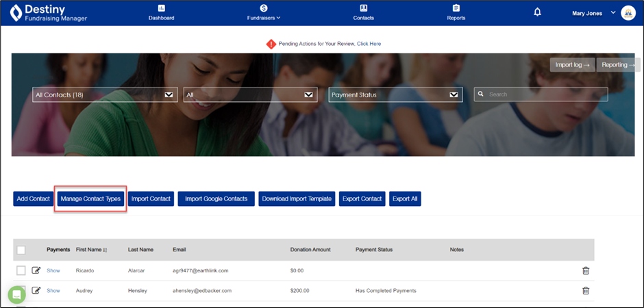
Task: Click trash icon for Audrey Hensley
Action: [x=586, y=290]
